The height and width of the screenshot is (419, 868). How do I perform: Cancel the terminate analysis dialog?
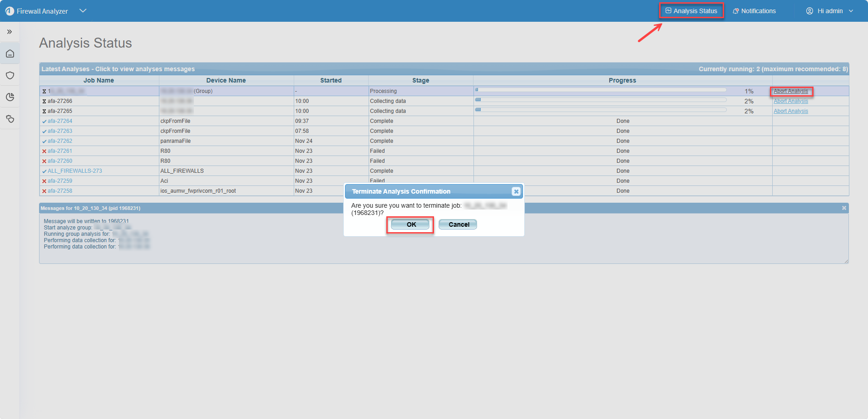coord(458,224)
